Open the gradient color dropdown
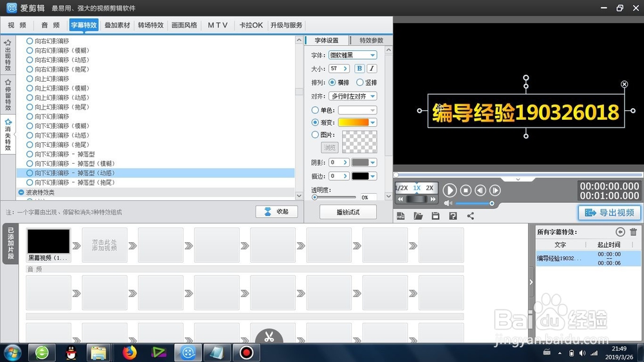The height and width of the screenshot is (362, 644). tap(372, 122)
